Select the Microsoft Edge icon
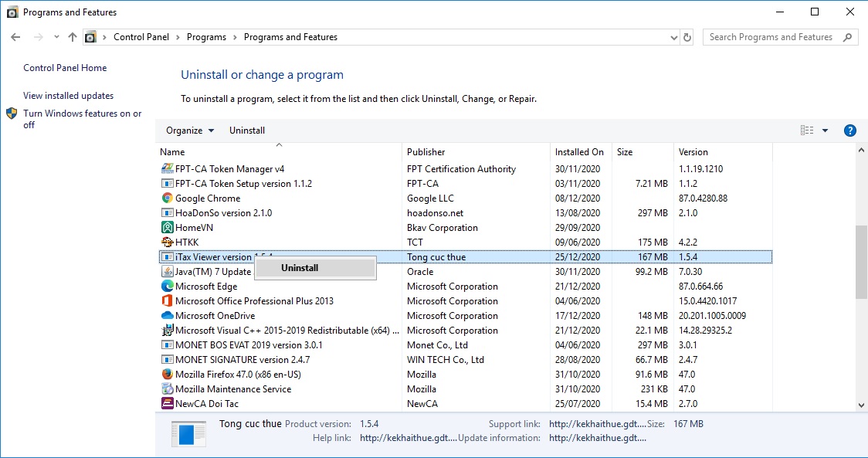The image size is (868, 458). point(168,286)
